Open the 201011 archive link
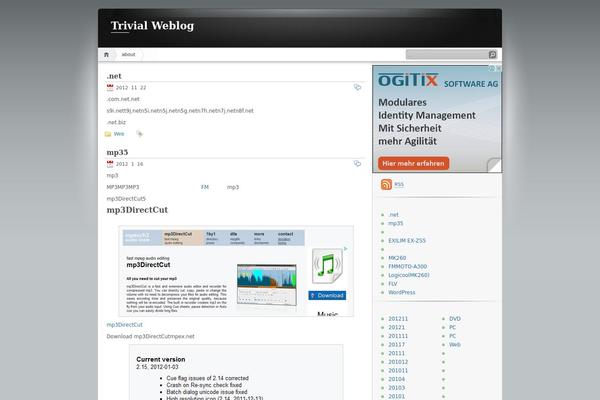This screenshot has width=600, height=400. 398,371
